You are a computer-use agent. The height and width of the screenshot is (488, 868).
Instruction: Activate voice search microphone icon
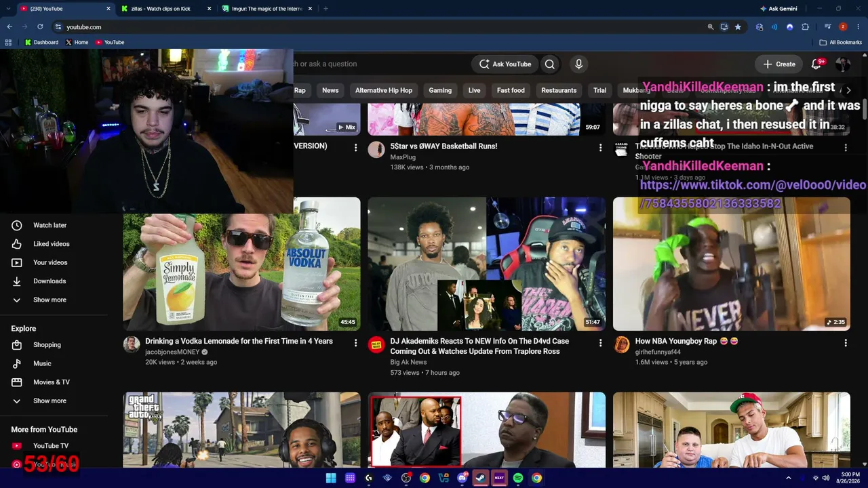578,64
